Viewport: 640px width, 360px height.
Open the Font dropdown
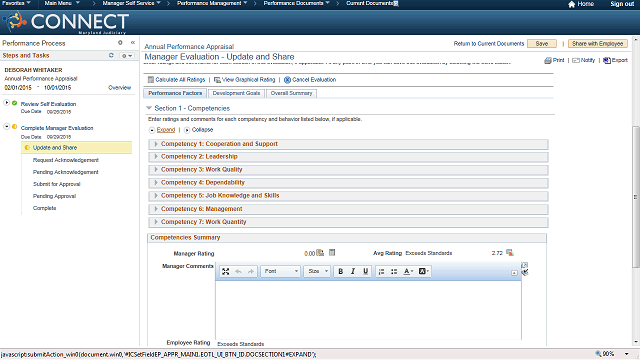pos(280,271)
